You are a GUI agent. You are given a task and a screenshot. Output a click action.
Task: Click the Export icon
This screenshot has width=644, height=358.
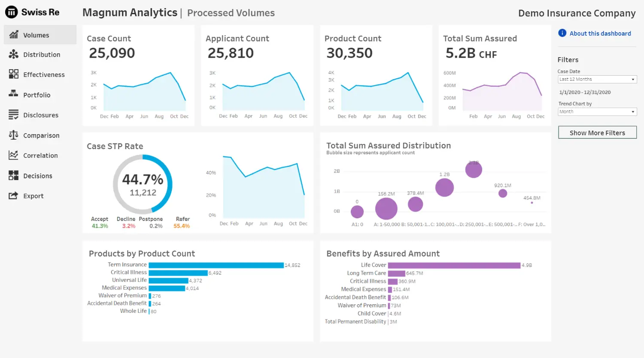(x=12, y=196)
